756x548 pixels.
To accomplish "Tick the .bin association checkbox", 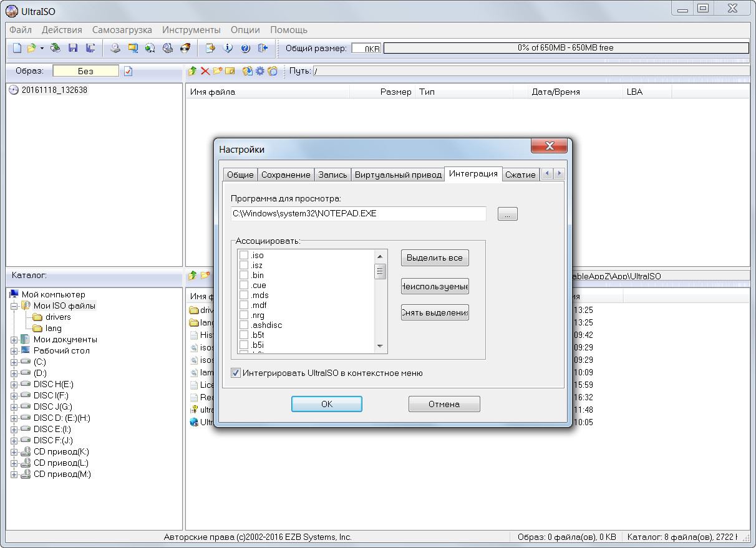I will 244,275.
